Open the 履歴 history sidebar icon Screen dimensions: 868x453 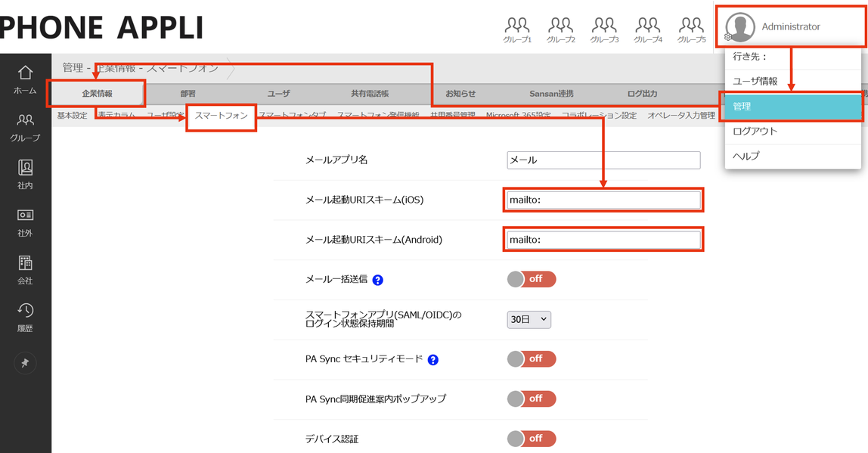(x=25, y=318)
